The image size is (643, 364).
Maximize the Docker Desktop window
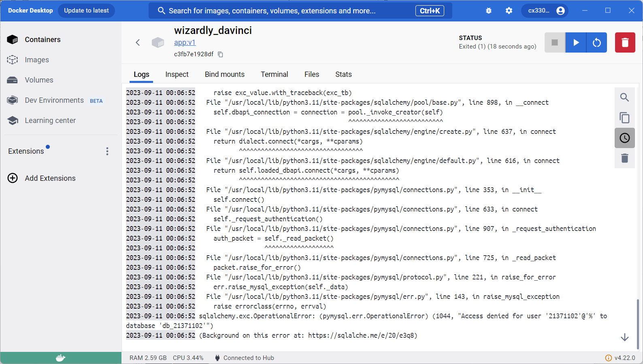608,11
